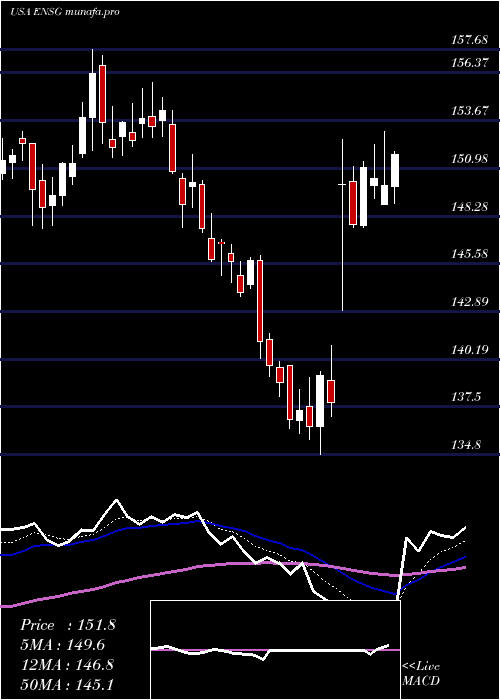Click the 156.37 price level label
The image size is (500, 700).
(469, 63)
